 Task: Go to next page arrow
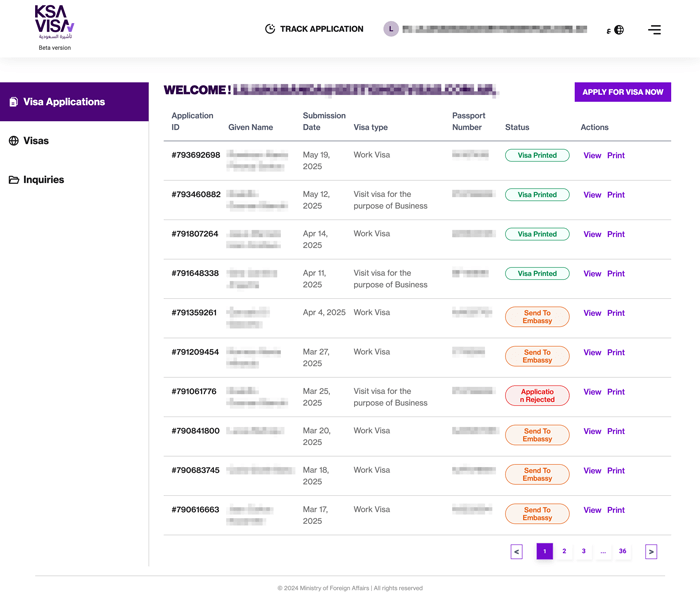(651, 551)
